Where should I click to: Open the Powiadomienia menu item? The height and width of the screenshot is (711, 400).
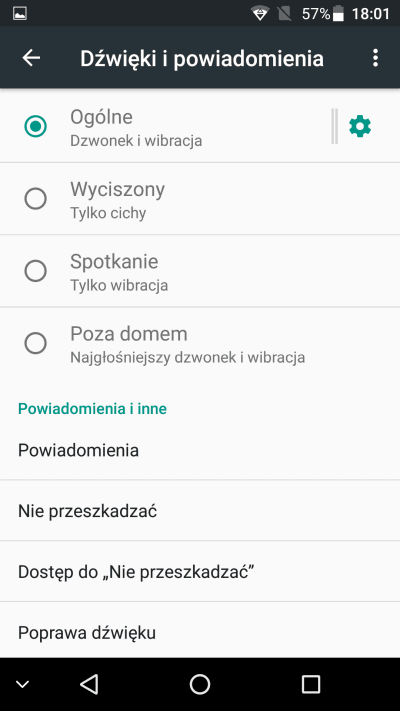tap(200, 450)
